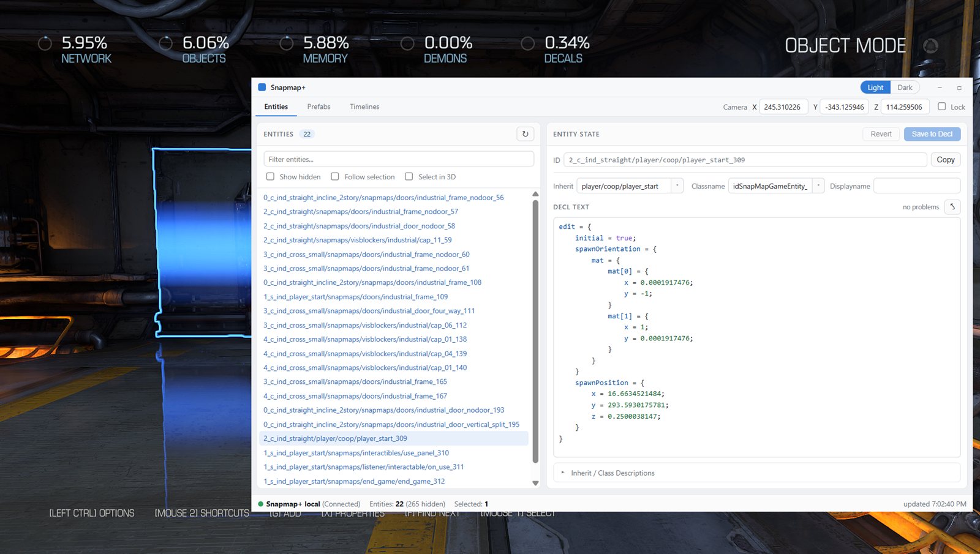Click the Filter entities input field
Screen dimensions: 980x554
[399, 159]
